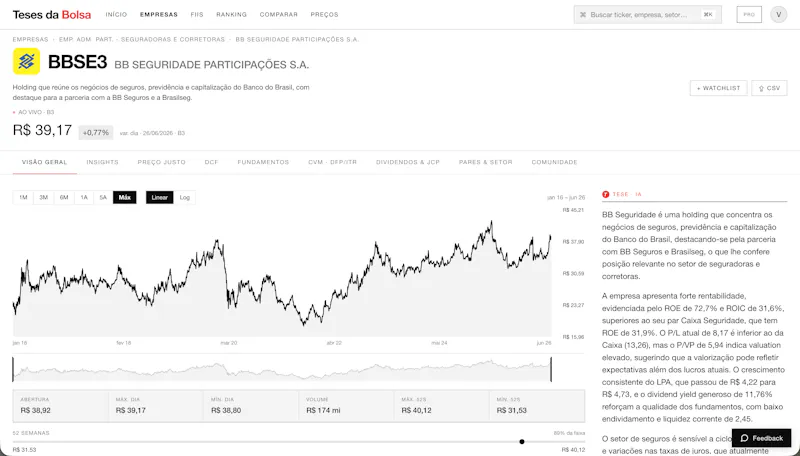This screenshot has height=456, width=800.
Task: Go to INÍCIO in top navigation
Action: (116, 14)
